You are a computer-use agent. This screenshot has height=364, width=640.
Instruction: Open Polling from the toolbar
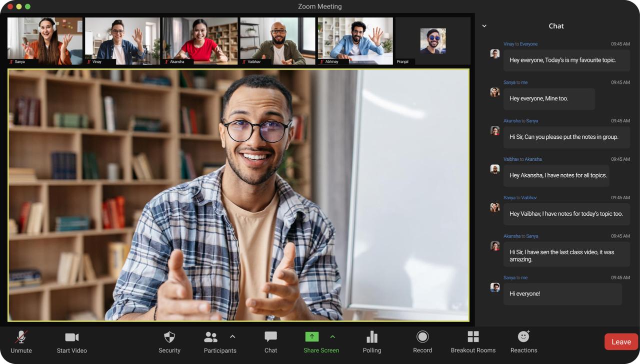[372, 342]
